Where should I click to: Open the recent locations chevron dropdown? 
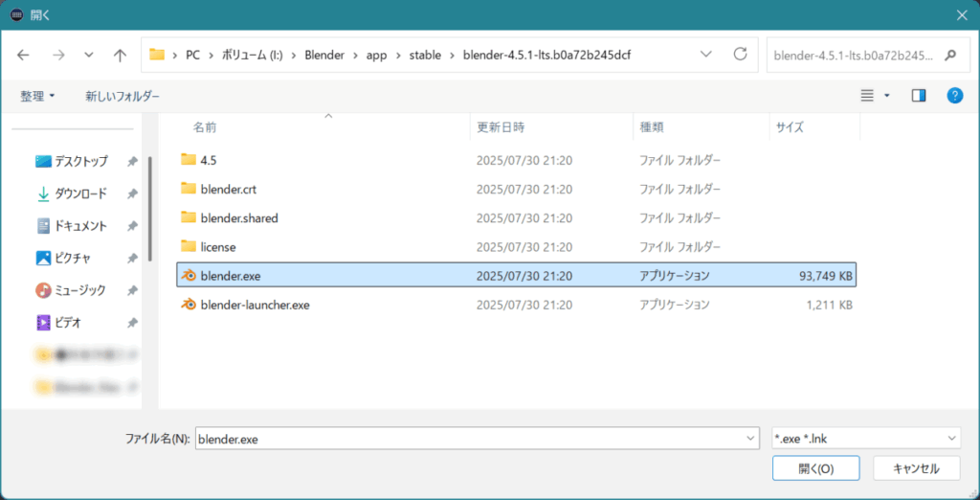coord(89,56)
